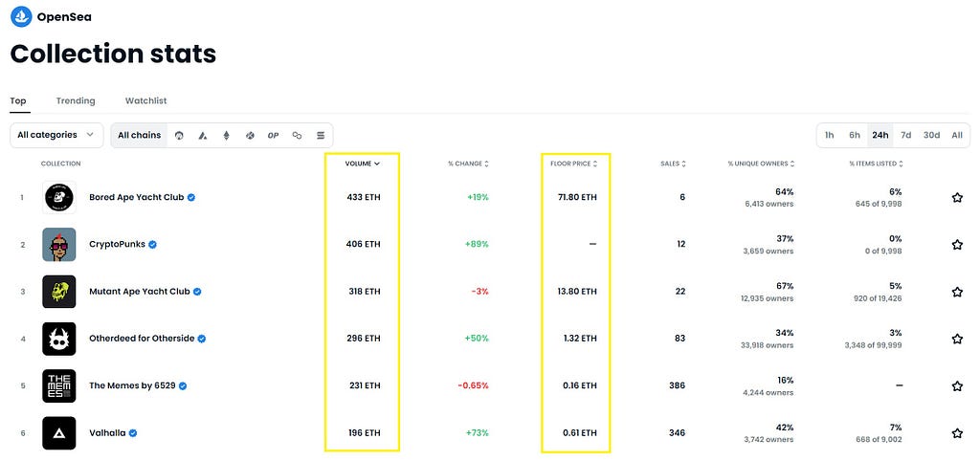This screenshot has width=980, height=461.
Task: Filter by Avalanche chain icon
Action: (x=203, y=135)
